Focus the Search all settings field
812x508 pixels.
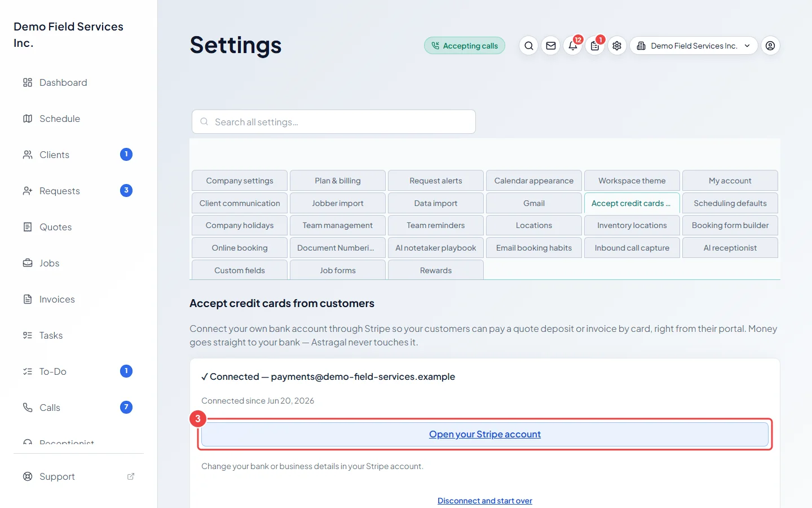[x=334, y=122]
